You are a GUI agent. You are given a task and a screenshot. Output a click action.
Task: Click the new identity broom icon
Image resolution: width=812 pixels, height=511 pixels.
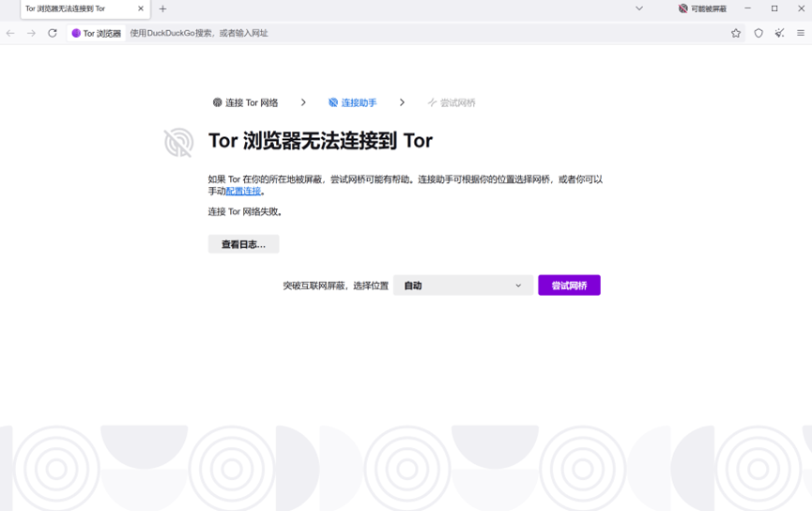pos(779,33)
